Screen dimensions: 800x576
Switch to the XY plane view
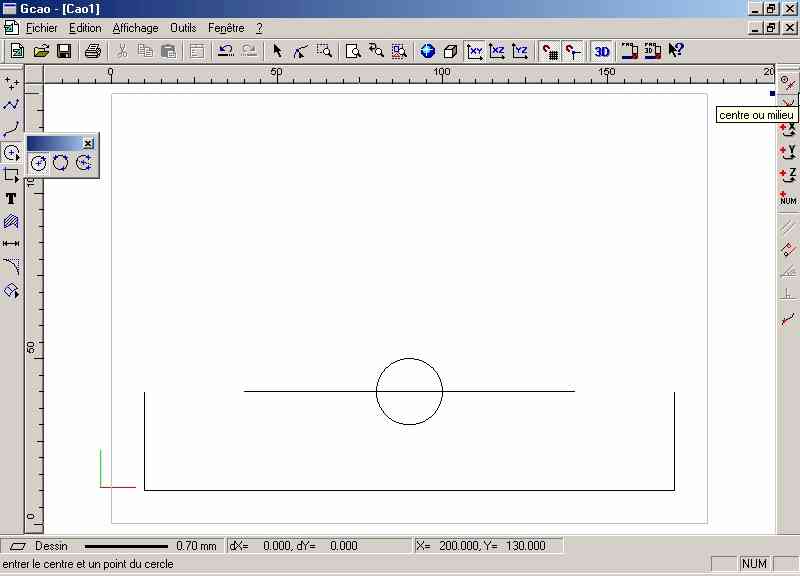(476, 51)
